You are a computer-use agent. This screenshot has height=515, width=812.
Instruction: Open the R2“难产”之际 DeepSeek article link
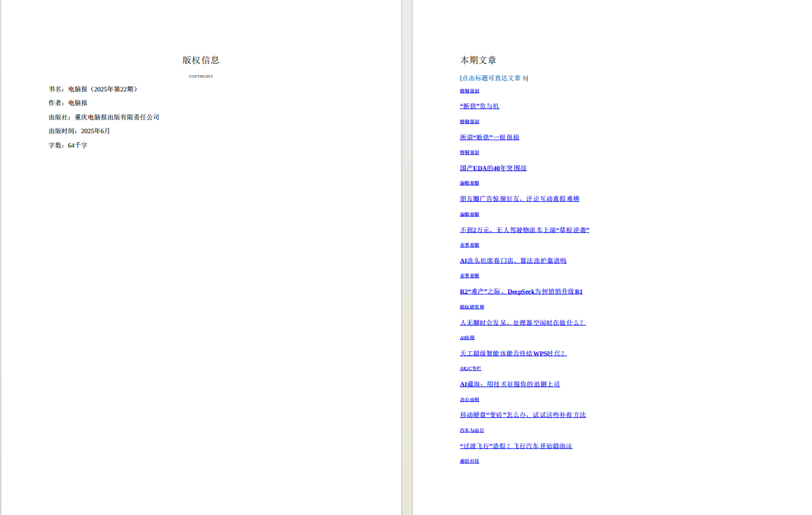pyautogui.click(x=521, y=291)
